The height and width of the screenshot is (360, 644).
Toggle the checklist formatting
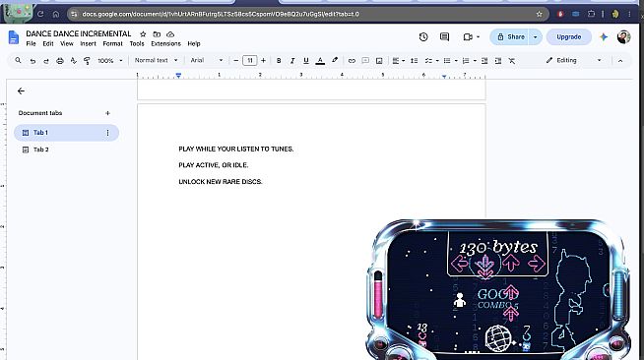point(428,61)
